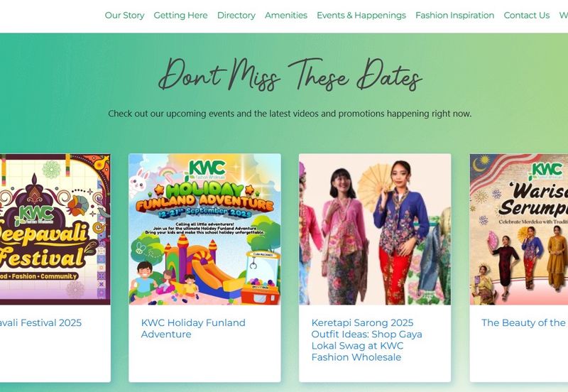Open the Warisan Serumpun poster thumbnail

(519, 229)
